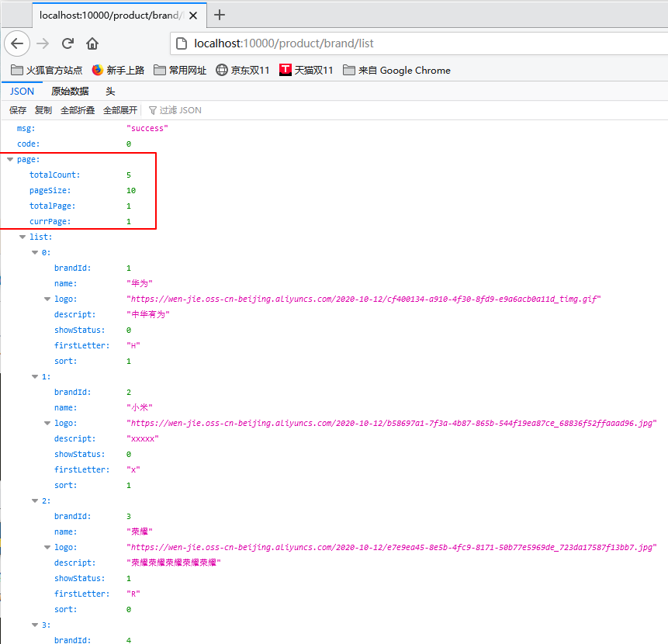Select the name value "小米"
668x644 pixels.
point(140,407)
